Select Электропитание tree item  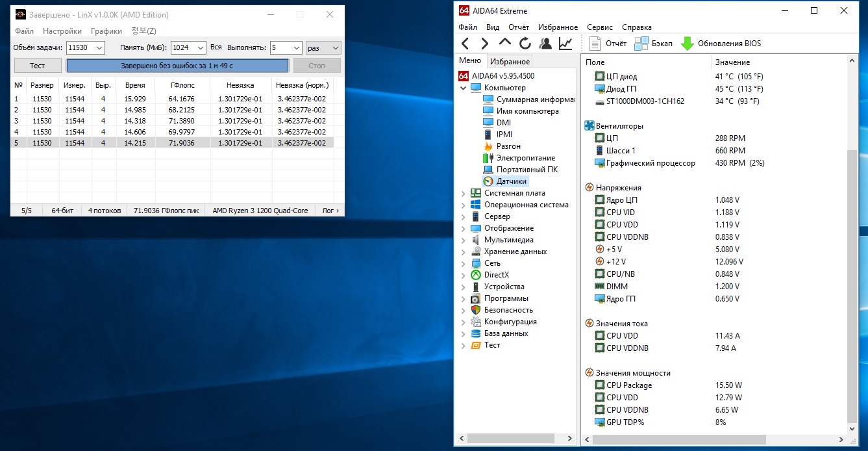tap(519, 158)
